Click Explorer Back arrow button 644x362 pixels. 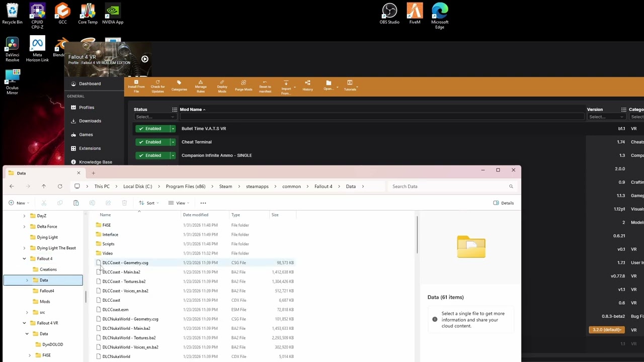pos(12,187)
